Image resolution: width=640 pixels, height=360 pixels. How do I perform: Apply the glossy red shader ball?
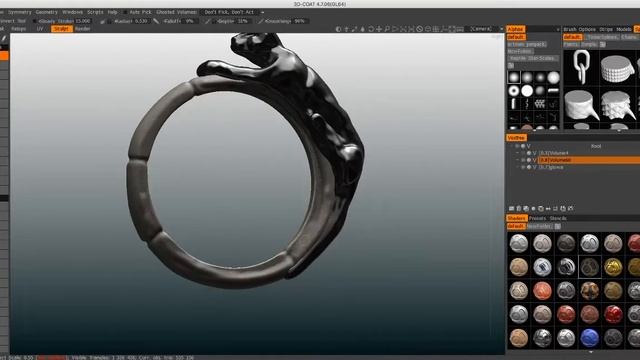[x=613, y=315]
